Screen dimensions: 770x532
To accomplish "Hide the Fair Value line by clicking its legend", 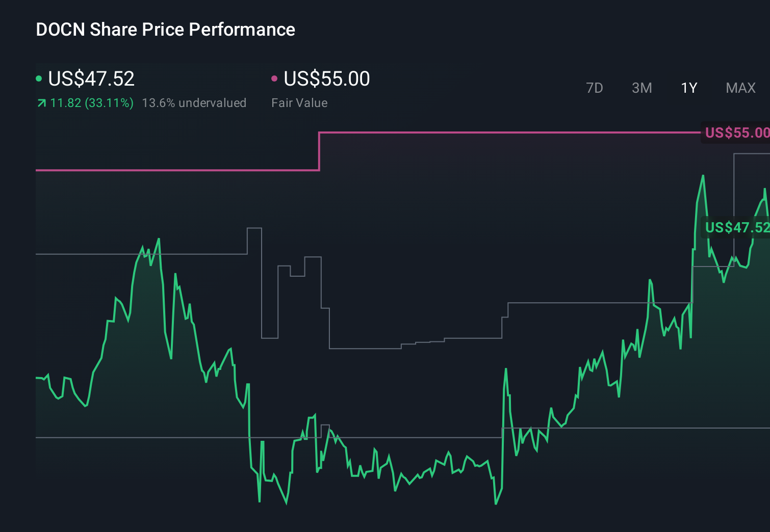I will click(x=275, y=78).
